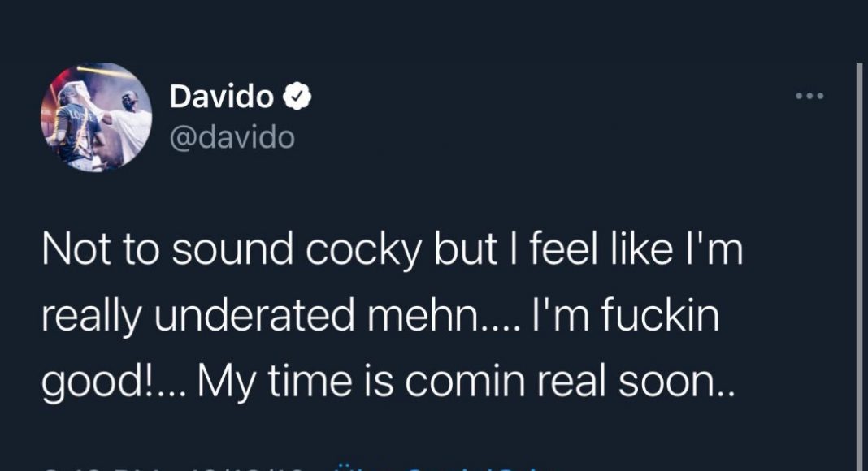Open the three-dot more options menu
Viewport: 868px width, 471px height.
click(809, 97)
